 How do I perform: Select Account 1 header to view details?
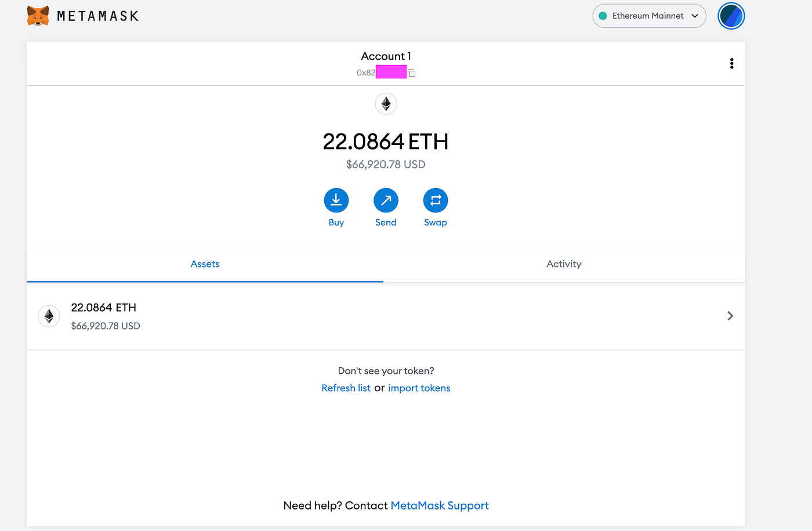(386, 56)
